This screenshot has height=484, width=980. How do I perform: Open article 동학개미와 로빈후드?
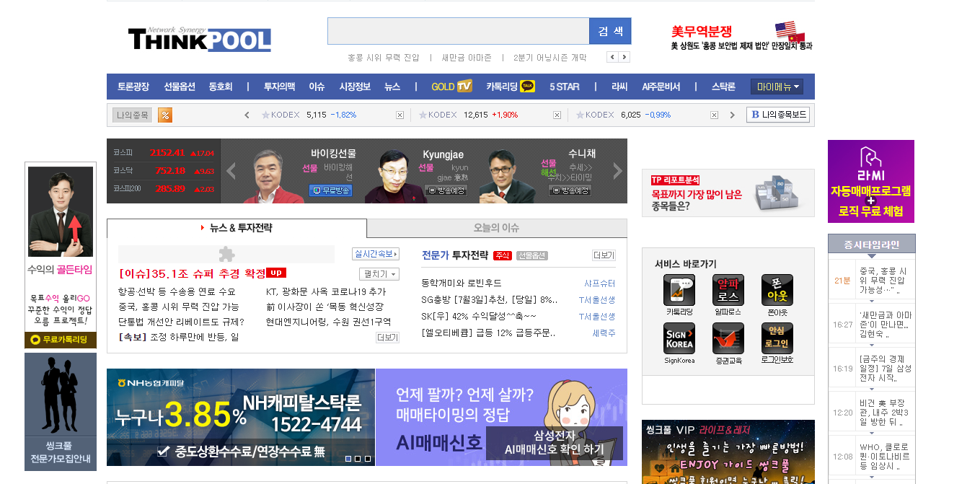462,283
